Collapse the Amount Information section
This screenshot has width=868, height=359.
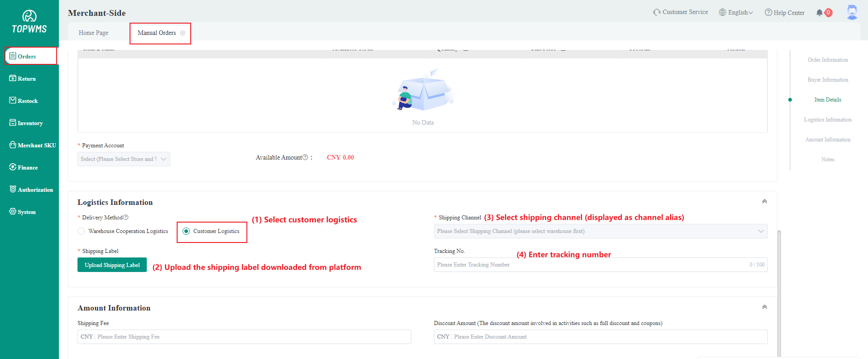[x=764, y=307]
